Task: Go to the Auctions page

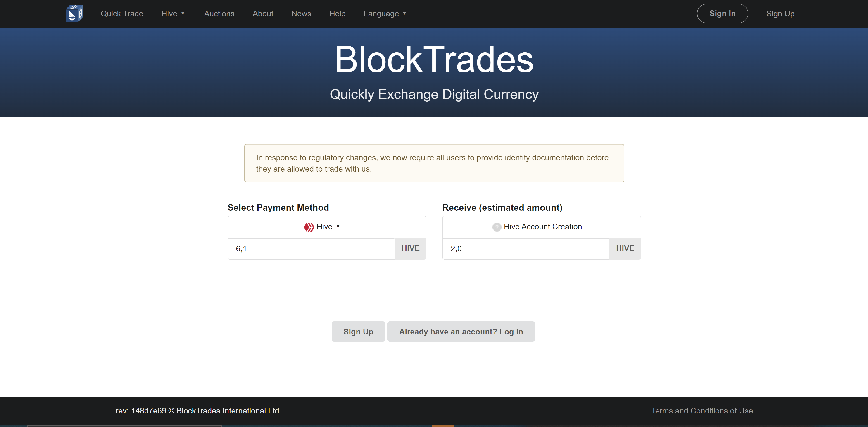Action: click(219, 14)
